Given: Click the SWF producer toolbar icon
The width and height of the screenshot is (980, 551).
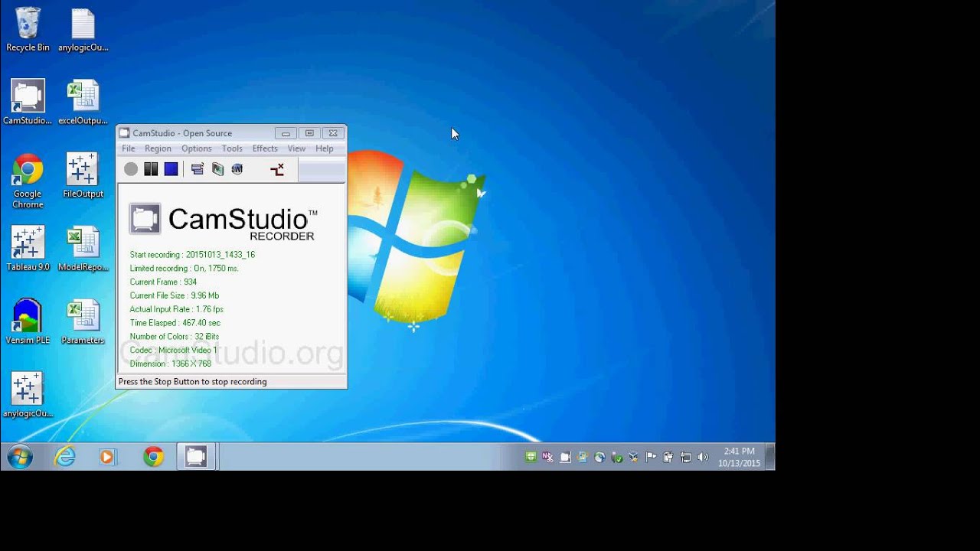Looking at the screenshot, I should (237, 169).
